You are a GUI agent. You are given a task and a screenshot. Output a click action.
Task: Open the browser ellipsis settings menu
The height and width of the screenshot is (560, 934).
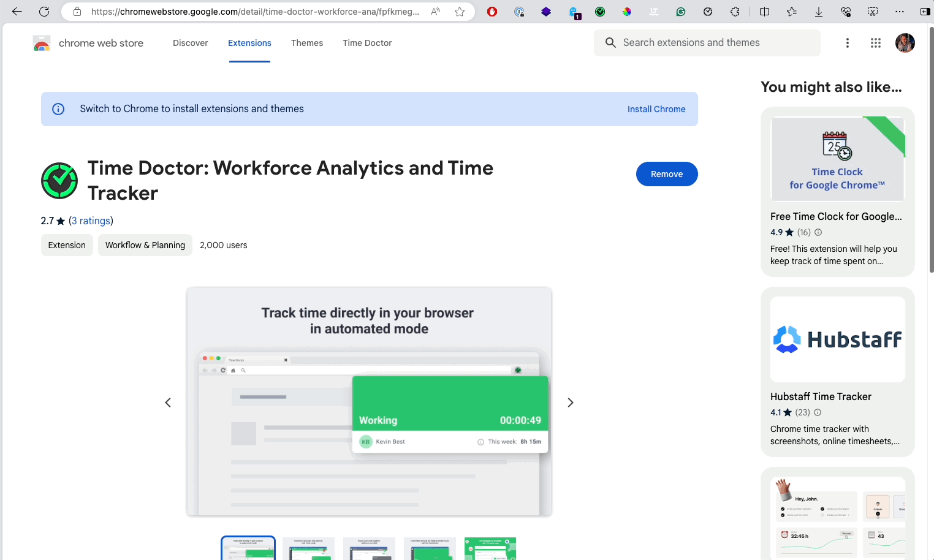[900, 12]
